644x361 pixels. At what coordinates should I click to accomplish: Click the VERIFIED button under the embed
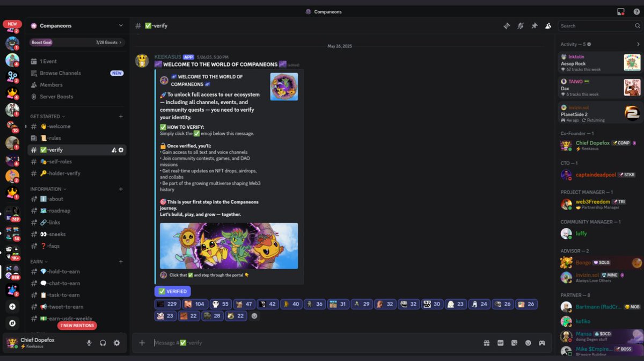[172, 291]
